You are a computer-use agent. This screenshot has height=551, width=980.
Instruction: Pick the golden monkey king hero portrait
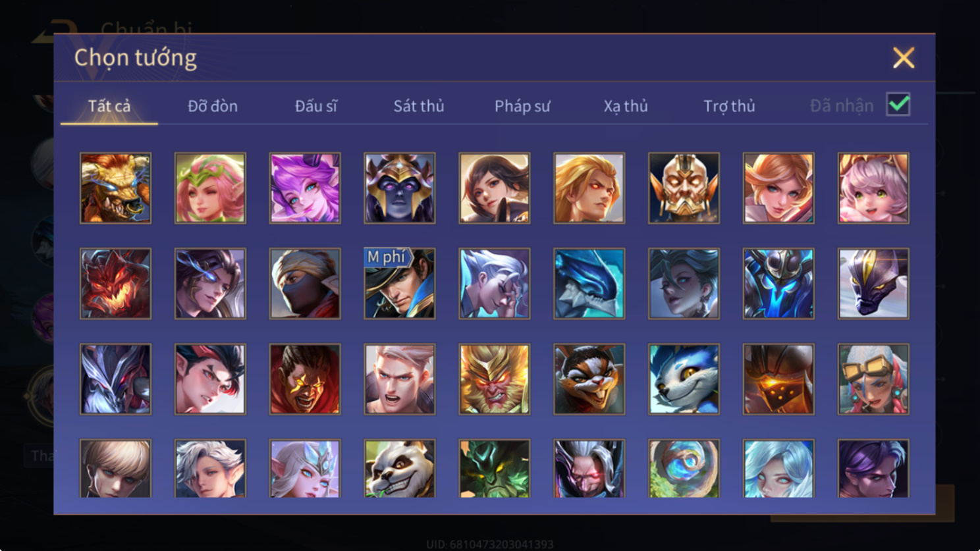[x=495, y=379]
